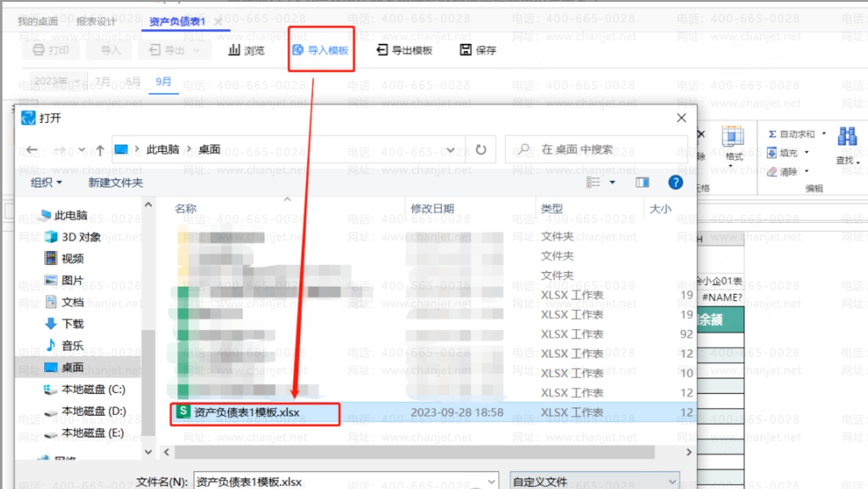
Task: Select 视频 in navigation tree
Action: tap(64, 259)
